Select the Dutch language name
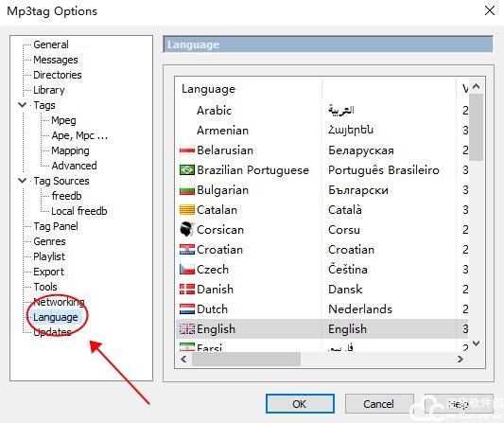 coord(212,309)
